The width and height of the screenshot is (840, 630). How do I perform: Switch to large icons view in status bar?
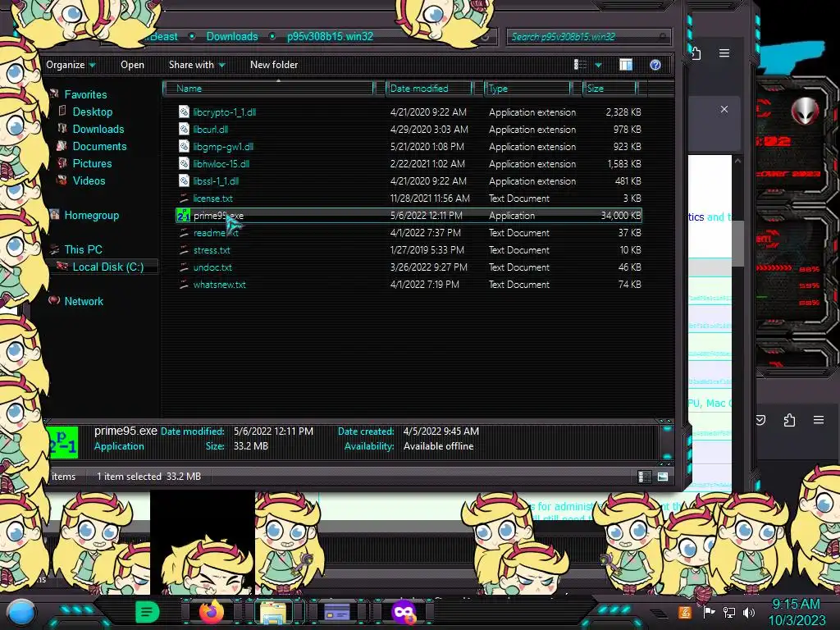[663, 477]
